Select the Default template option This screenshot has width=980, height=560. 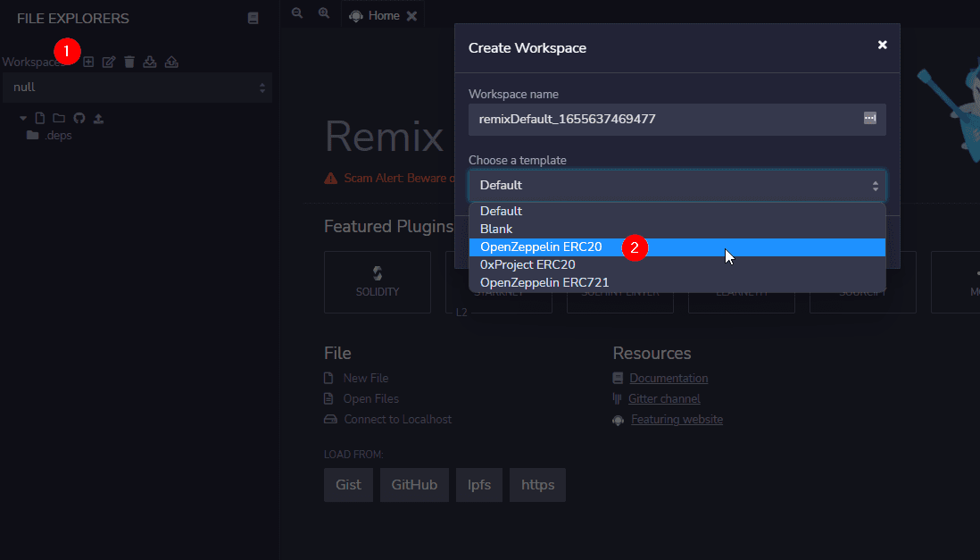click(x=677, y=211)
